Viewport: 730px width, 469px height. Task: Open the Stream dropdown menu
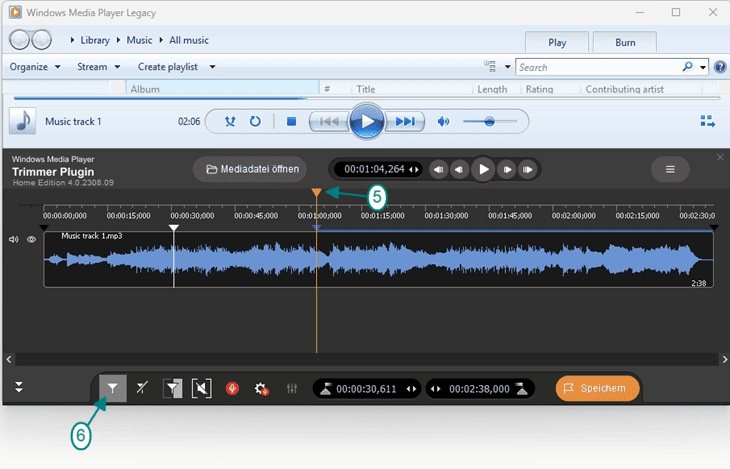[99, 67]
